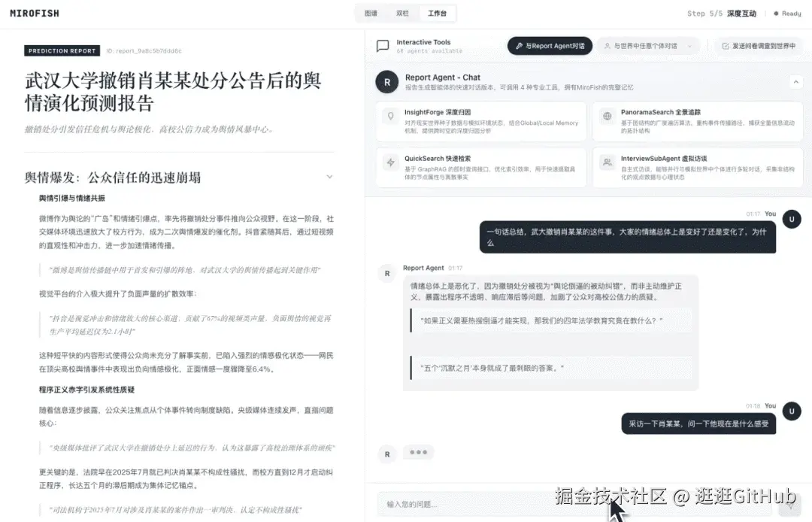Image resolution: width=812 pixels, height=522 pixels.
Task: Collapse the Report Agent - Chat panel
Action: coord(795,82)
